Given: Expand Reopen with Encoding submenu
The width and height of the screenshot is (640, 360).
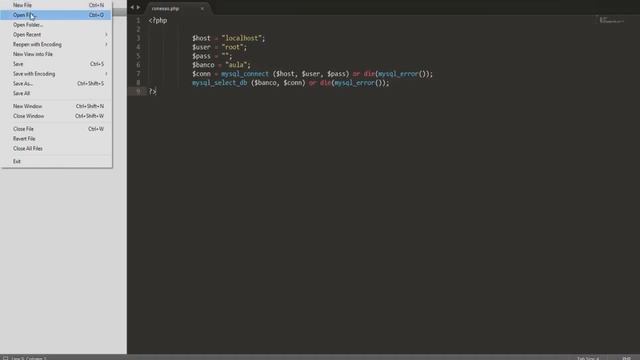Looking at the screenshot, I should (x=56, y=44).
